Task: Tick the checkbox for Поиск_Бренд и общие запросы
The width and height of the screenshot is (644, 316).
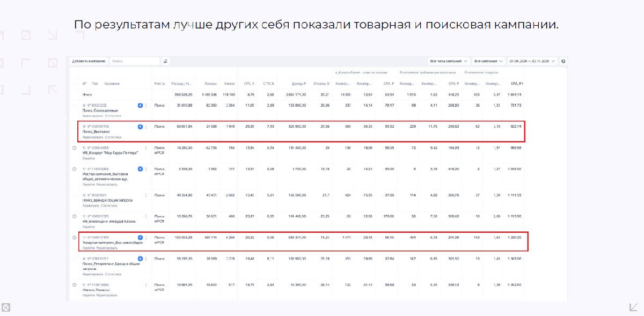Action: coord(74,195)
